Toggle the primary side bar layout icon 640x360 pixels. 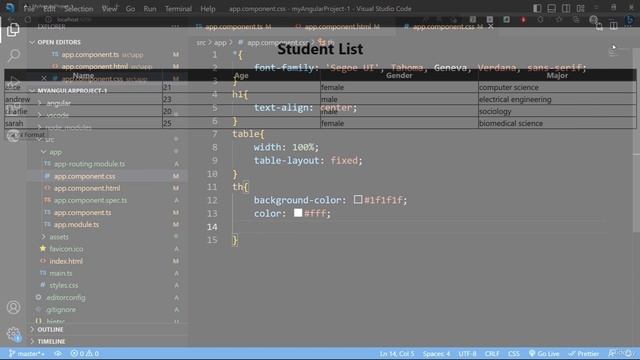coord(537,8)
